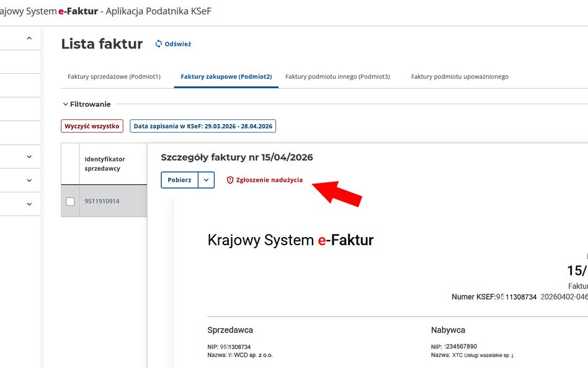Click the Wyczyść wszystko button
Image resolution: width=588 pixels, height=368 pixels.
[x=91, y=125]
